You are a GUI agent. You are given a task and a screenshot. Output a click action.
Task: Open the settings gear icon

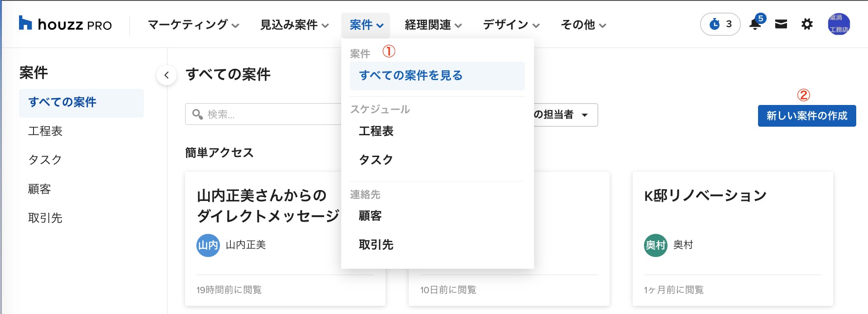click(807, 24)
